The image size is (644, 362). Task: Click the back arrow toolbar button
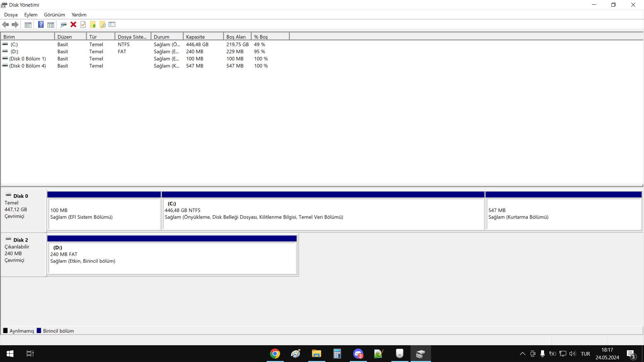pyautogui.click(x=5, y=24)
